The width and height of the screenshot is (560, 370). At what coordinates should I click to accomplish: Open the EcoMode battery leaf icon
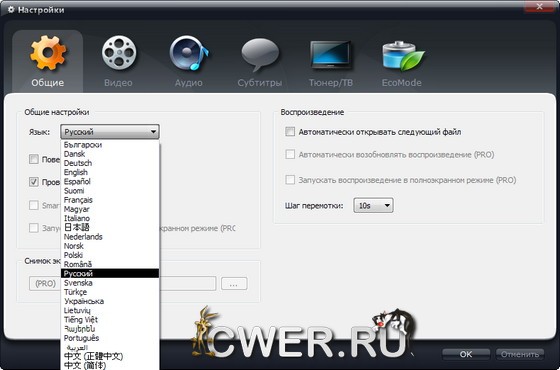pyautogui.click(x=403, y=55)
